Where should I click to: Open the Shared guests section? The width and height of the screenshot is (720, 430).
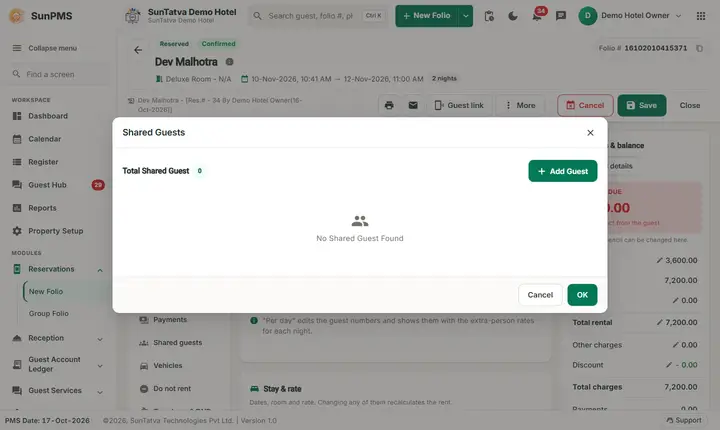(177, 342)
